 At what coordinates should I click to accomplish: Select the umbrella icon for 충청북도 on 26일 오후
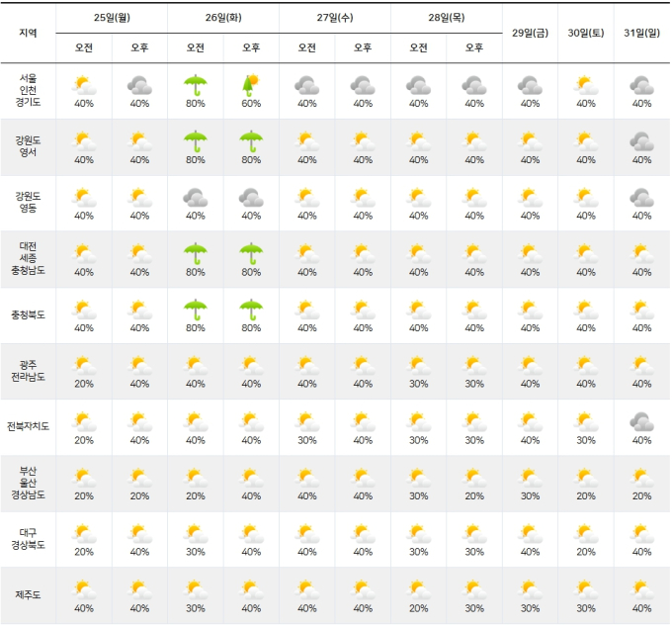click(251, 310)
